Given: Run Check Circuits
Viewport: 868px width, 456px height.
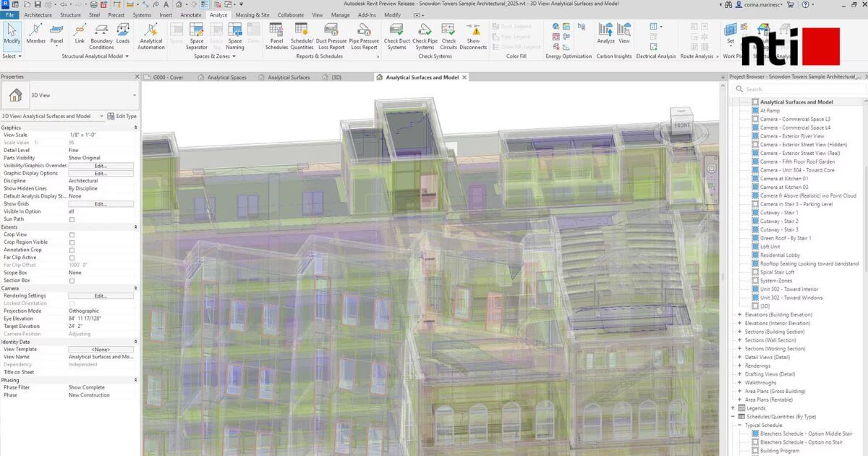Looking at the screenshot, I should click(x=449, y=36).
